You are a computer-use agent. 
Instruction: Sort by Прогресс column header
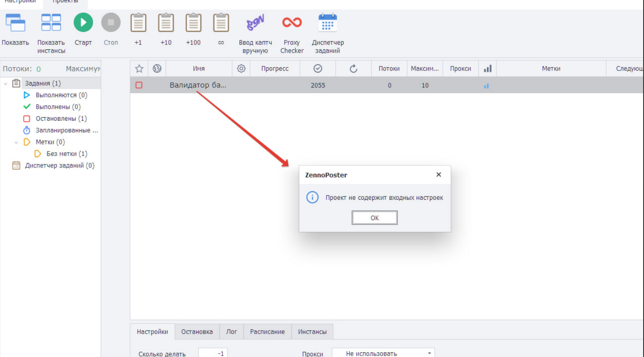click(x=275, y=68)
